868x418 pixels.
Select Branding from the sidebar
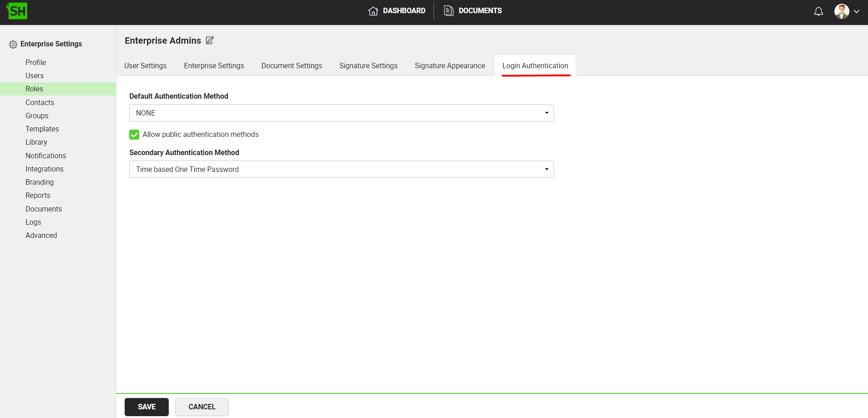tap(40, 182)
